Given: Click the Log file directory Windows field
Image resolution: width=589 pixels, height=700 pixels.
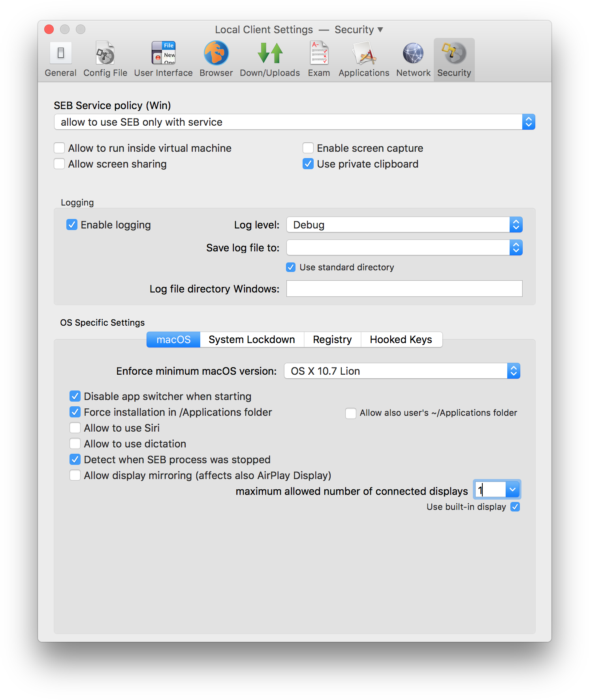Looking at the screenshot, I should [405, 289].
